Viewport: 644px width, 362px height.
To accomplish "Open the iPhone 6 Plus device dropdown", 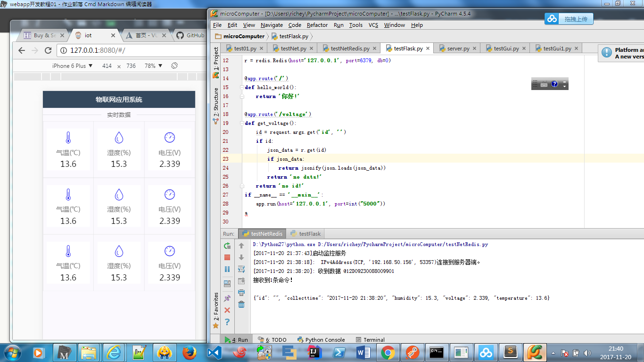I will (x=72, y=66).
